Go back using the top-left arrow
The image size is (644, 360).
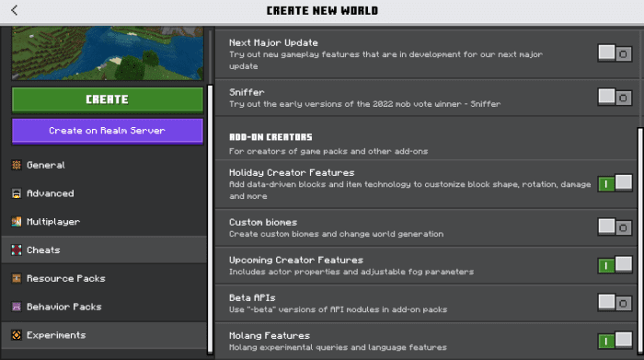(x=15, y=10)
